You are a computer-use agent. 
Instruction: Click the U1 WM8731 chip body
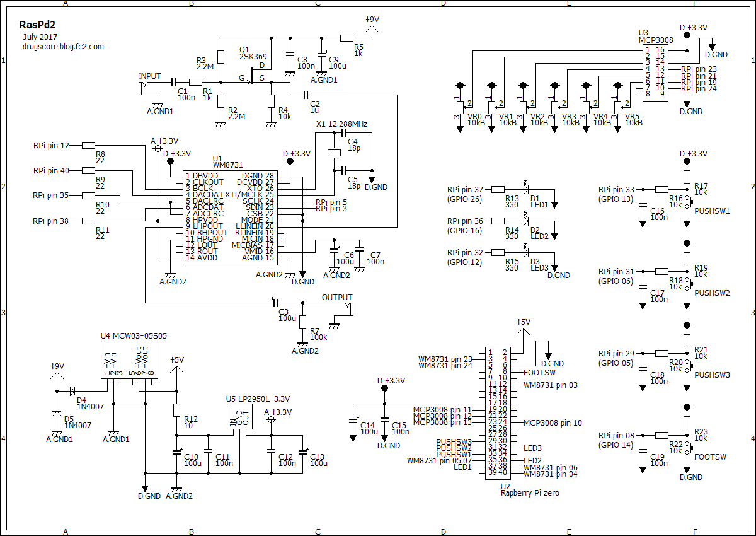(229, 216)
